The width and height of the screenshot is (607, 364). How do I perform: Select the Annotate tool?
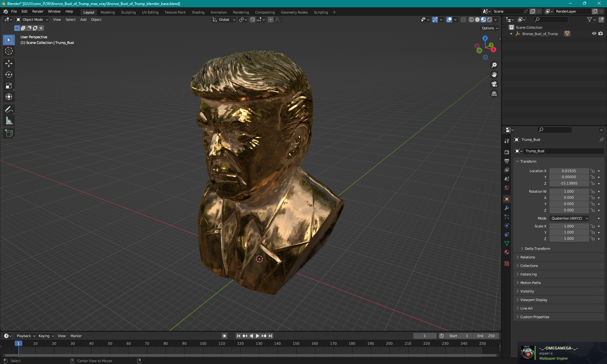(9, 110)
